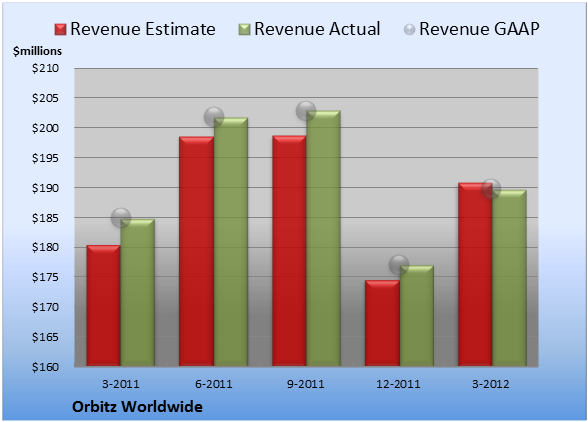Click the '$160' y-axis value

click(45, 367)
